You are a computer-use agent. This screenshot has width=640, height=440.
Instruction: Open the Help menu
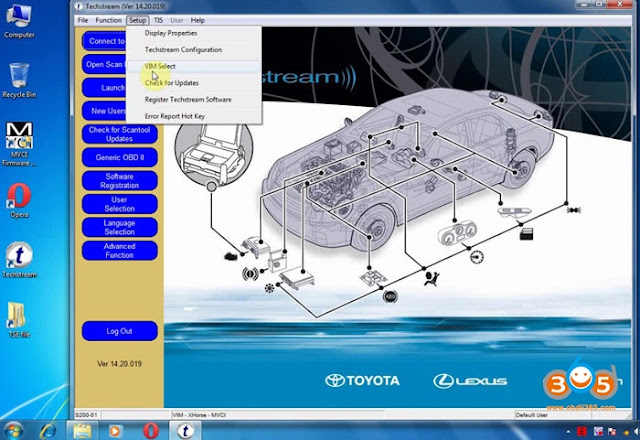pos(198,20)
